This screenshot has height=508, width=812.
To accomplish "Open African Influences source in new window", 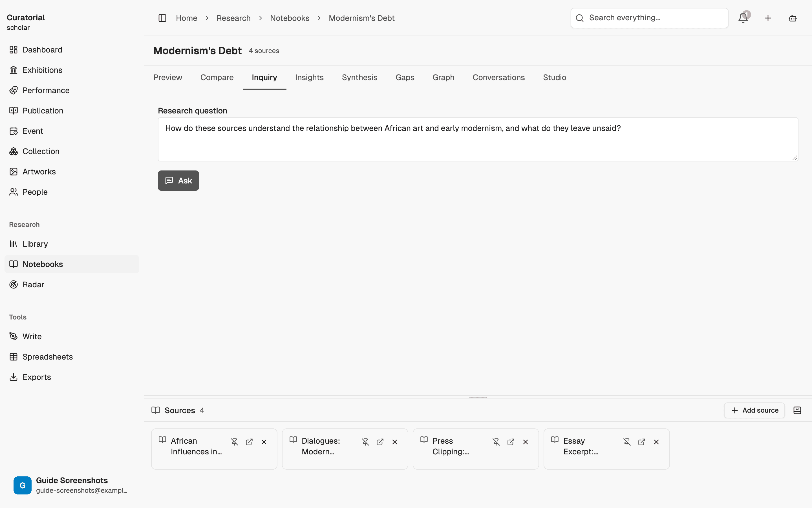I will point(249,442).
